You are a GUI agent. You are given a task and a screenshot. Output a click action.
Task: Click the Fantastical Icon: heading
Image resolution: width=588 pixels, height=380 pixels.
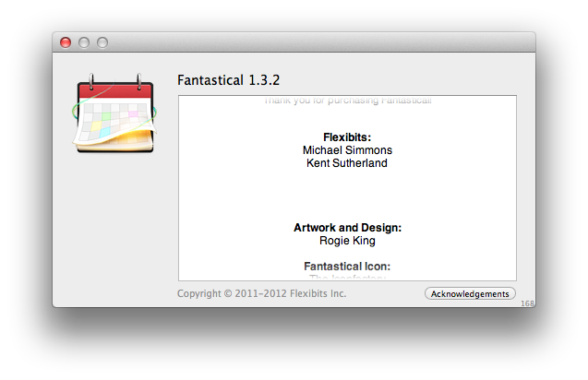pos(347,266)
